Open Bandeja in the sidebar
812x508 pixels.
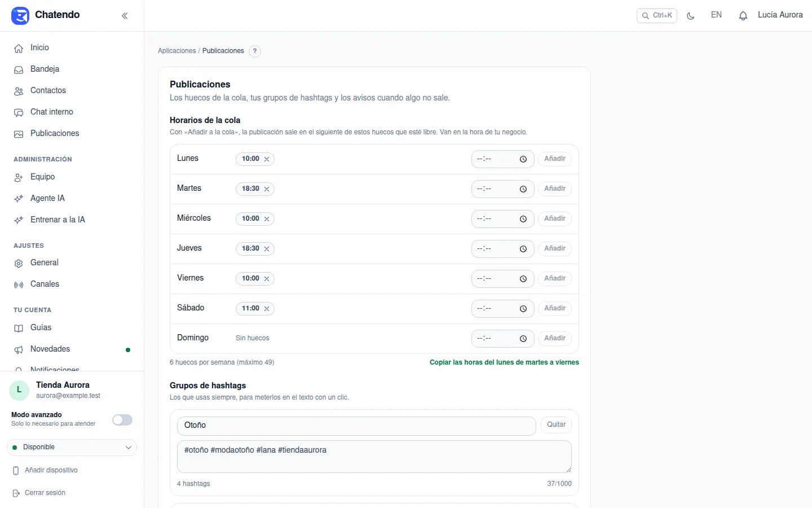(72, 69)
